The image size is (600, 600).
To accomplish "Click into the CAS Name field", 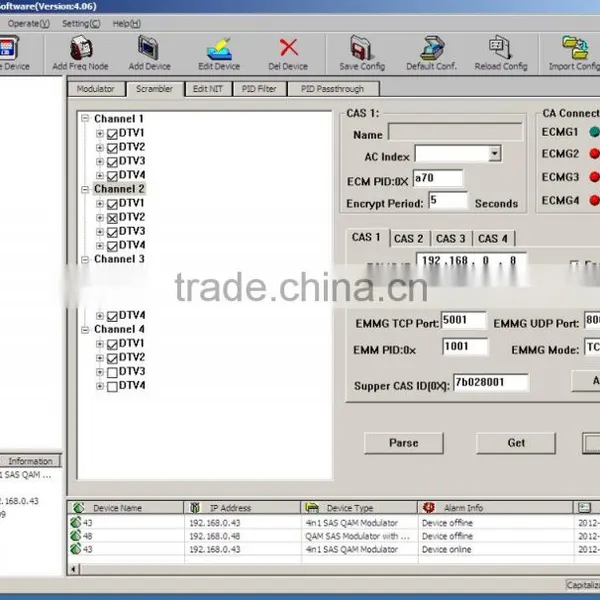I will click(x=455, y=132).
